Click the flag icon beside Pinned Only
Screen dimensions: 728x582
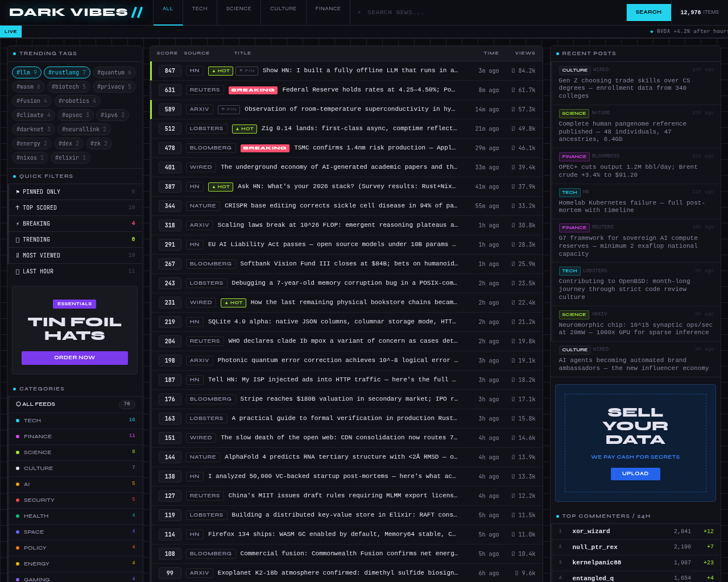(18, 192)
